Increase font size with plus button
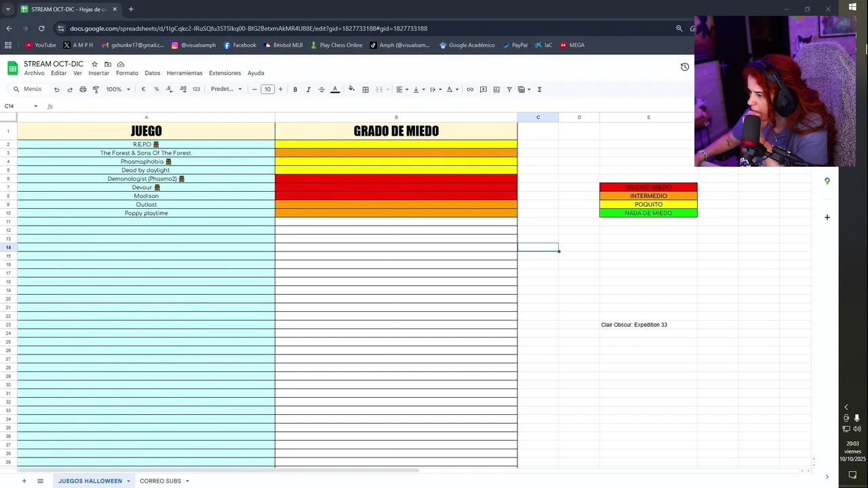 point(280,89)
